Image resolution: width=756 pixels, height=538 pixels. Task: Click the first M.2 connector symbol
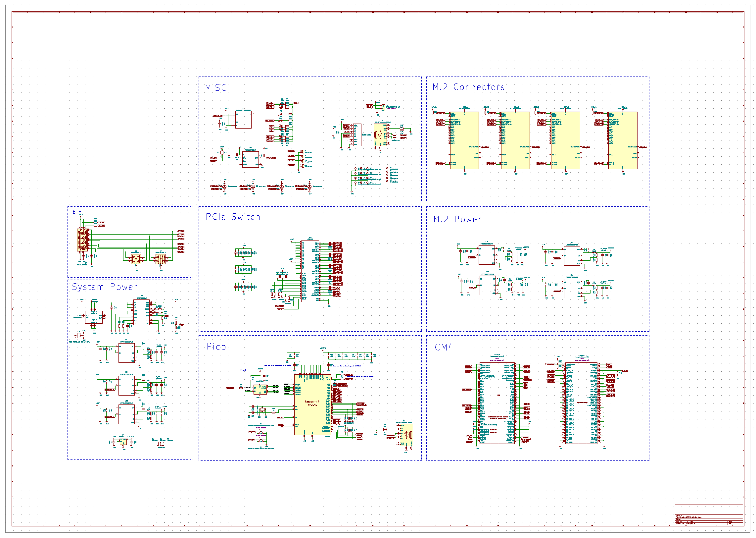464,140
